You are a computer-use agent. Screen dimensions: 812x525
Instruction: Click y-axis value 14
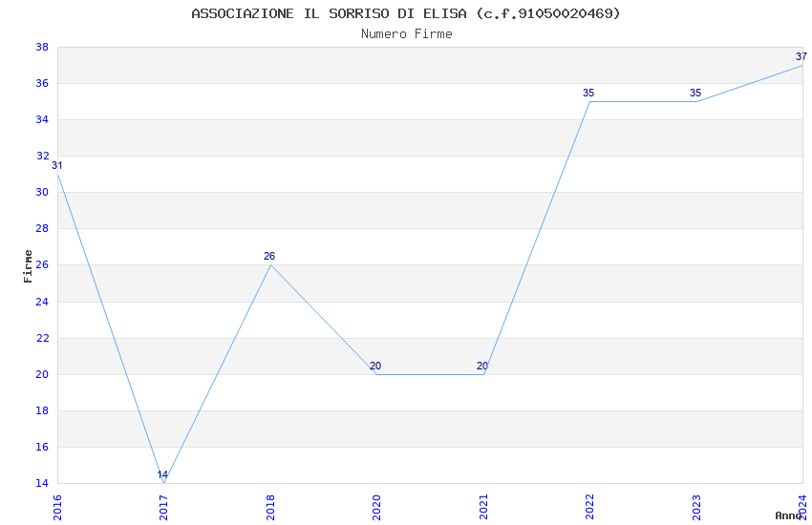point(42,483)
